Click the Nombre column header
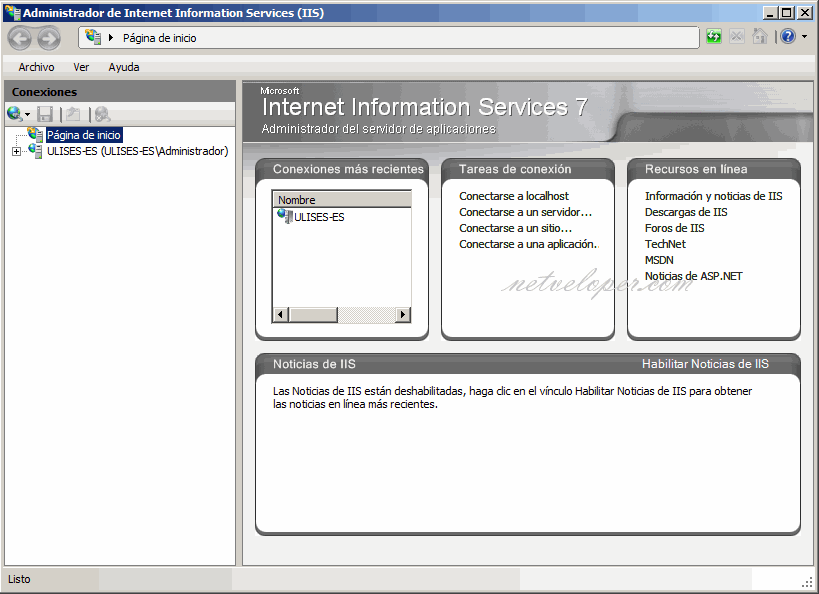 click(342, 200)
